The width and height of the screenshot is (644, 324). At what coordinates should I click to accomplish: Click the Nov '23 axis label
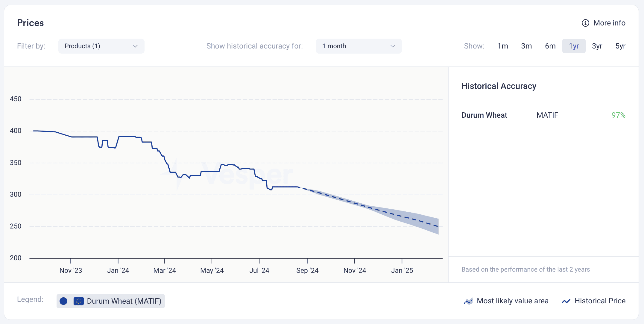71,270
